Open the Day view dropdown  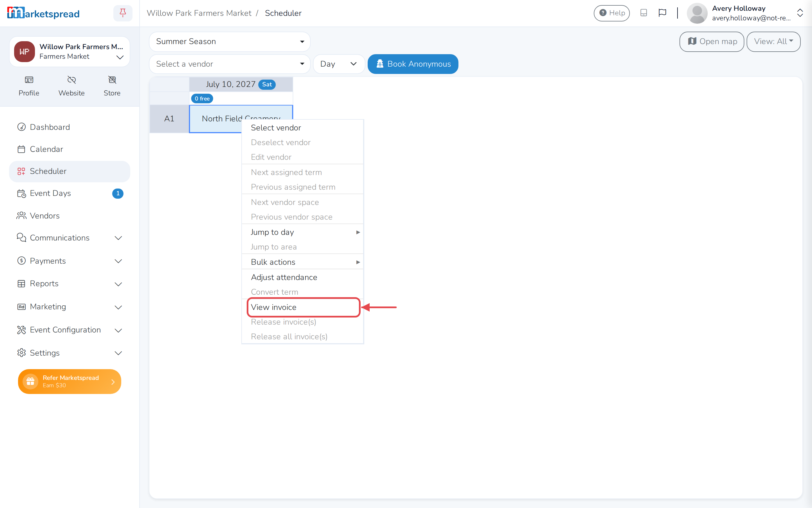(339, 64)
